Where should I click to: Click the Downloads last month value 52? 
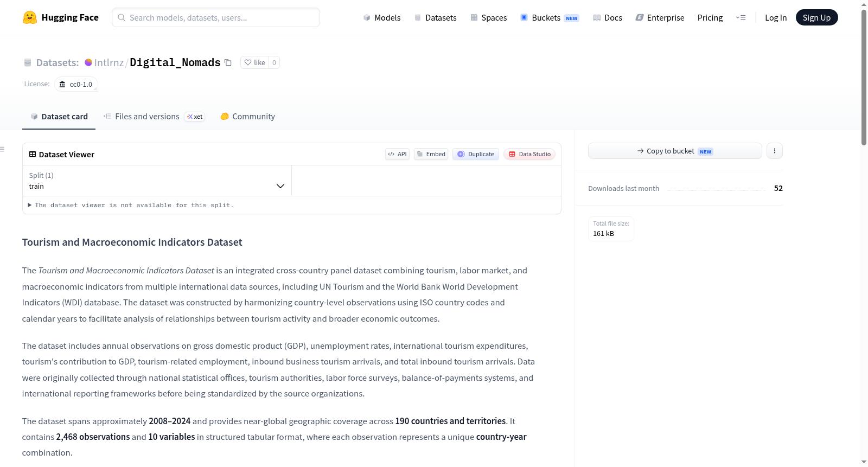(778, 188)
